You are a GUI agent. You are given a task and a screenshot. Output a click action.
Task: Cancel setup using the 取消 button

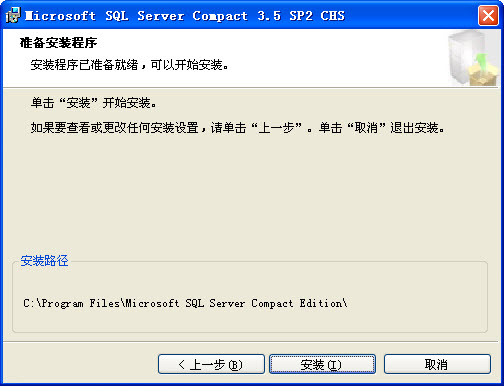pos(437,364)
